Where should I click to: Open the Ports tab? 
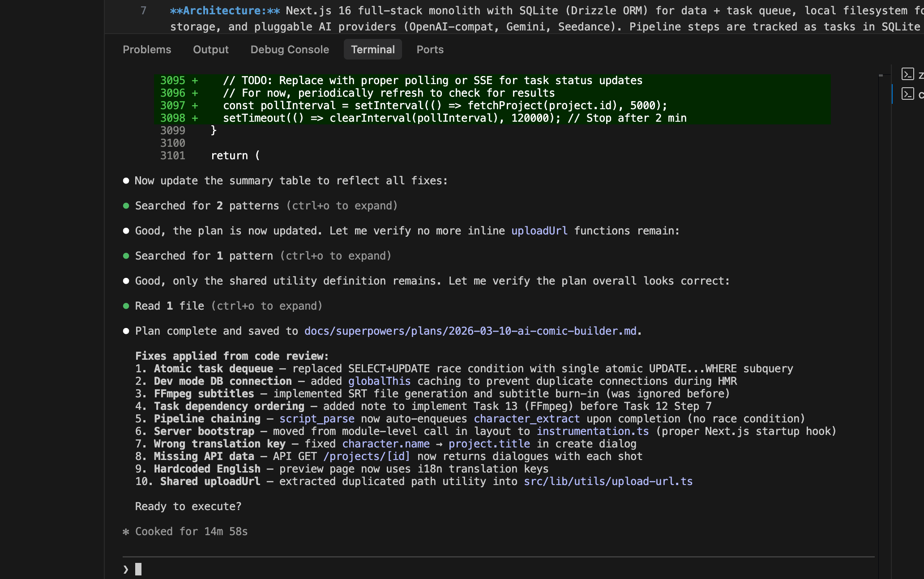click(430, 50)
